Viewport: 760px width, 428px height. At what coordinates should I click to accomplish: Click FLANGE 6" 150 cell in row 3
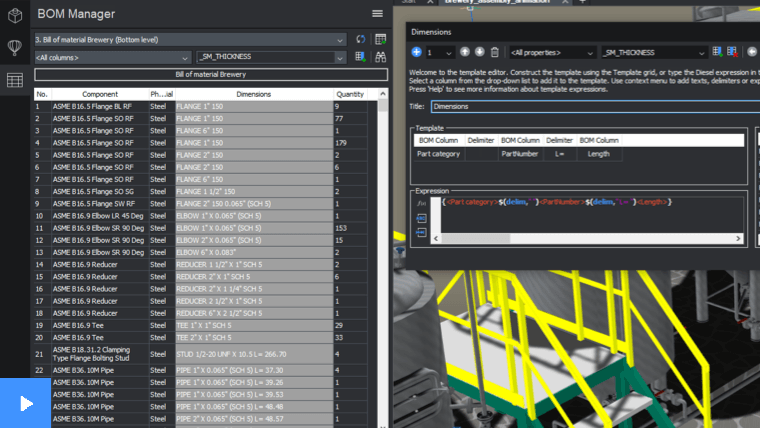point(253,131)
